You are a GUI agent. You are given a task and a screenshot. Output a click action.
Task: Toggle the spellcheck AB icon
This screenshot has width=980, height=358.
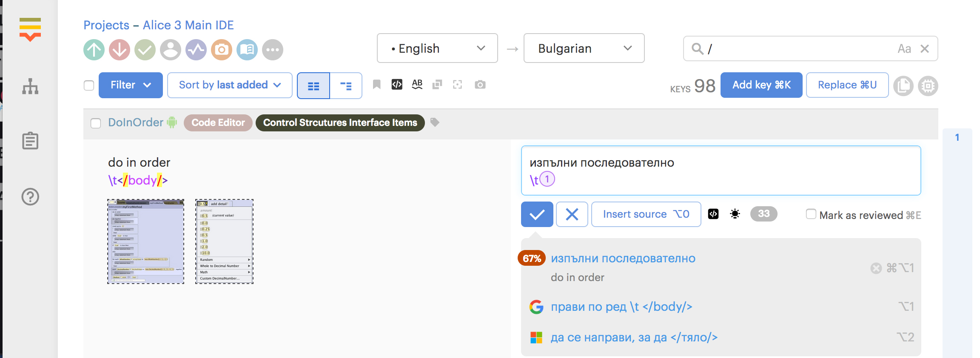(417, 84)
